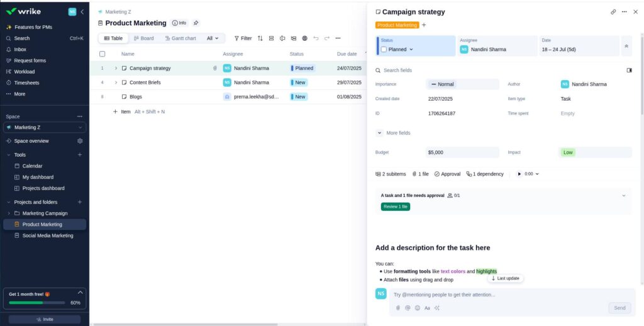This screenshot has width=644, height=326.
Task: Open Timesheets
Action: click(x=26, y=82)
